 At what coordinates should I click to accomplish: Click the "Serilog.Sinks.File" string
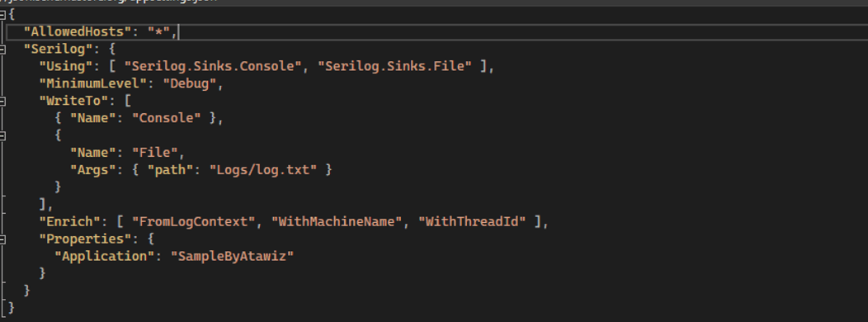tap(394, 67)
